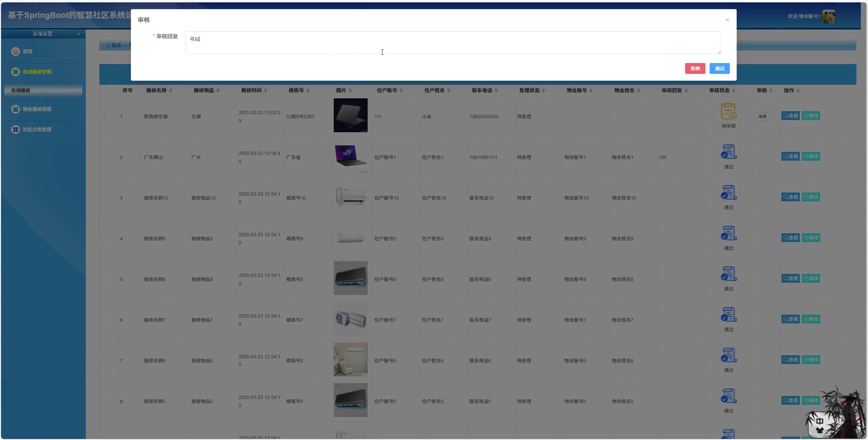
Task: Click the 在线报修管理 sidebar icon
Action: point(16,72)
